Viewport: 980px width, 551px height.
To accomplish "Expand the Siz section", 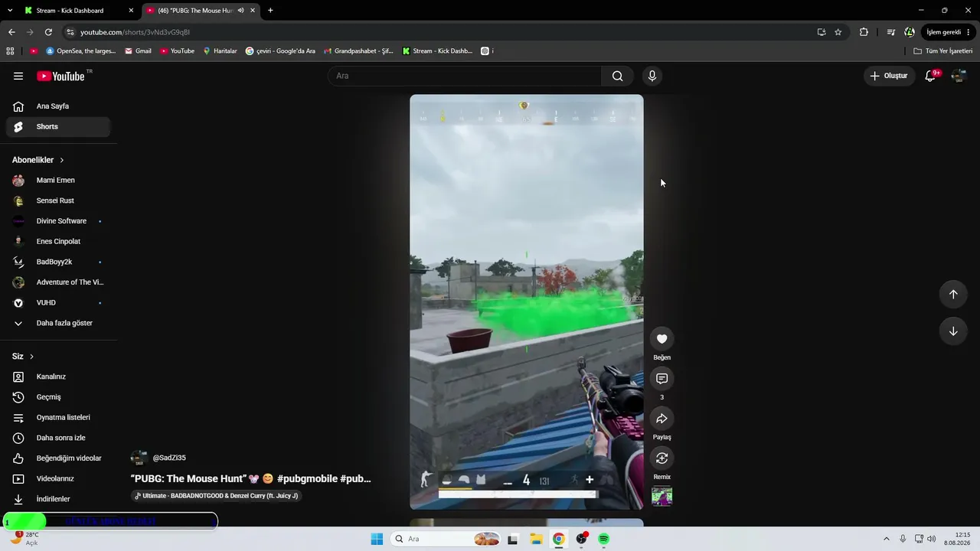I will (23, 357).
